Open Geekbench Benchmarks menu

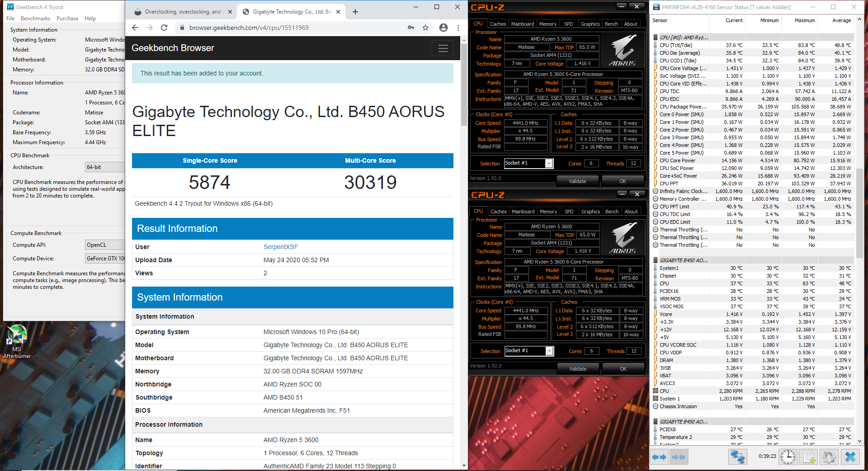point(35,19)
